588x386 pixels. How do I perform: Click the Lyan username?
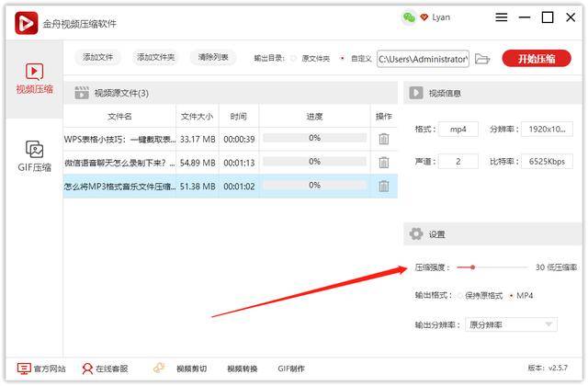click(441, 17)
